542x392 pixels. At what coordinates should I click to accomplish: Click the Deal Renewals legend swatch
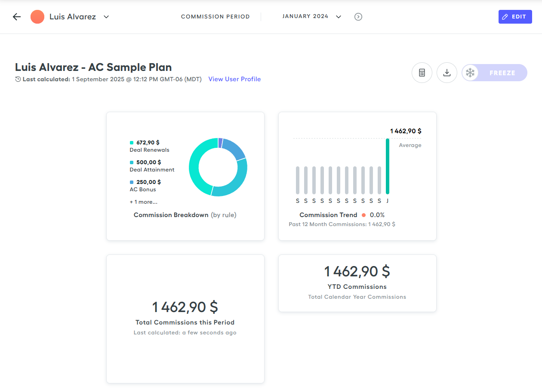132,143
